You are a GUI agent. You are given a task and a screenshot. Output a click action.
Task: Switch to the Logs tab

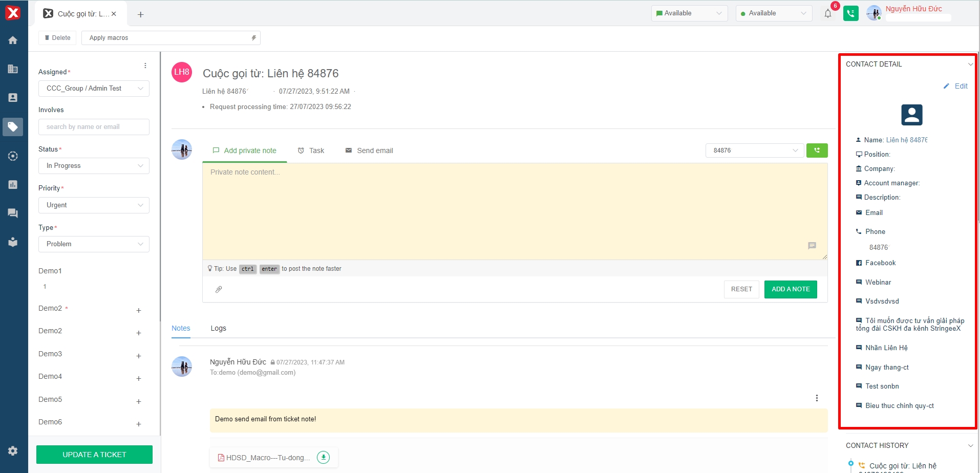tap(218, 328)
